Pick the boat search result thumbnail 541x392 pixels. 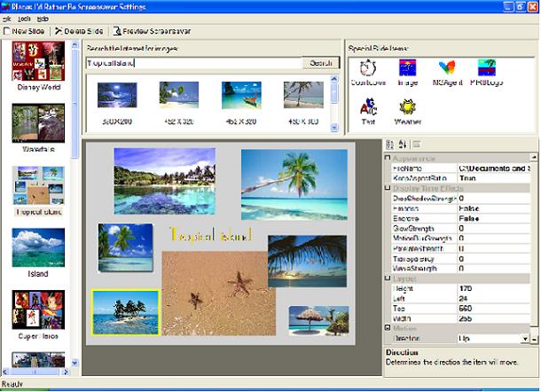tap(241, 95)
